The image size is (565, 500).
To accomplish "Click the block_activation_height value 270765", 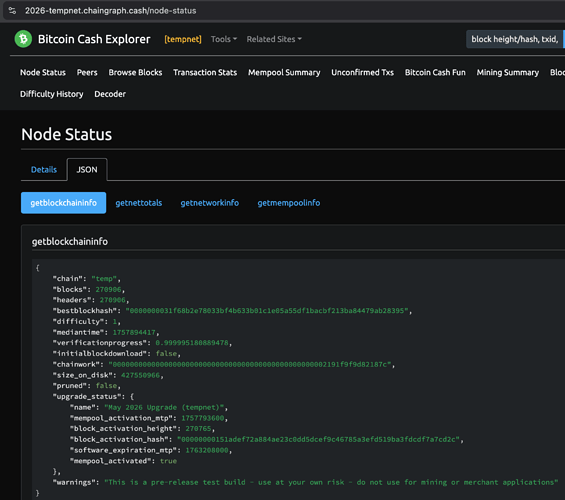I will pyautogui.click(x=198, y=428).
